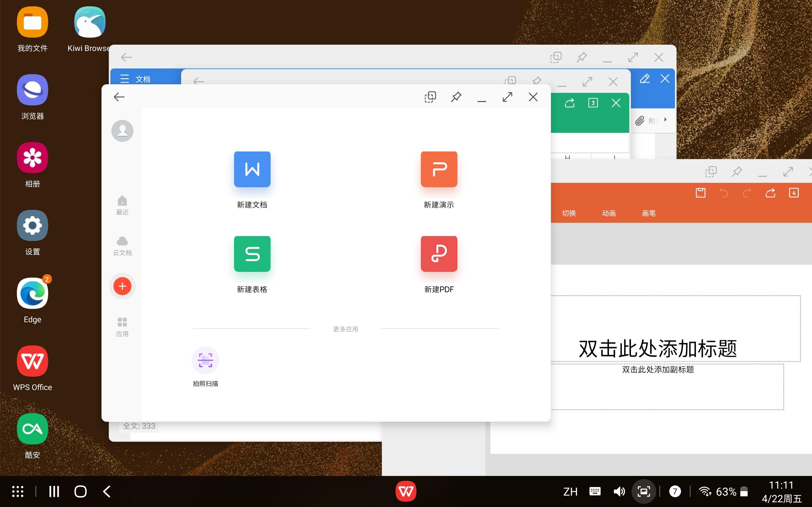The height and width of the screenshot is (507, 812).
Task: Toggle the on-screen keyboard from the taskbar
Action: tap(595, 491)
